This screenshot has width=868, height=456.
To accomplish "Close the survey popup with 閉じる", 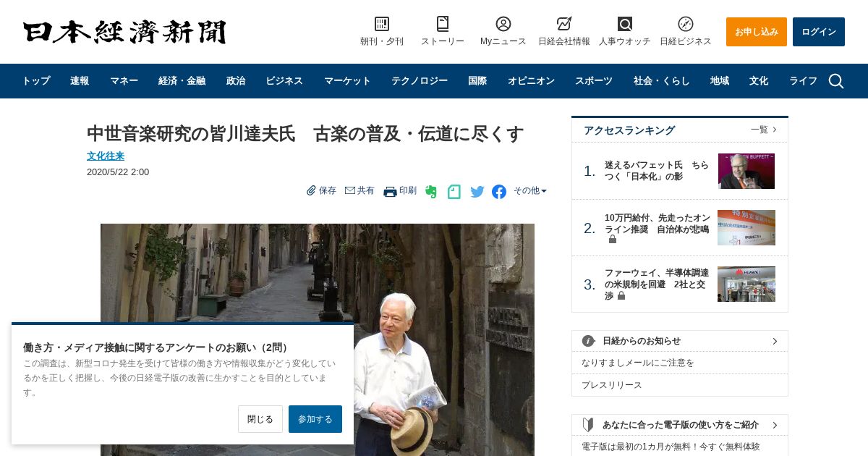I will 260,419.
